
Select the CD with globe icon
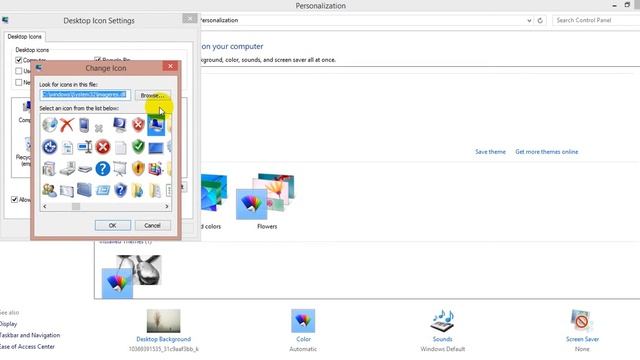click(x=50, y=125)
